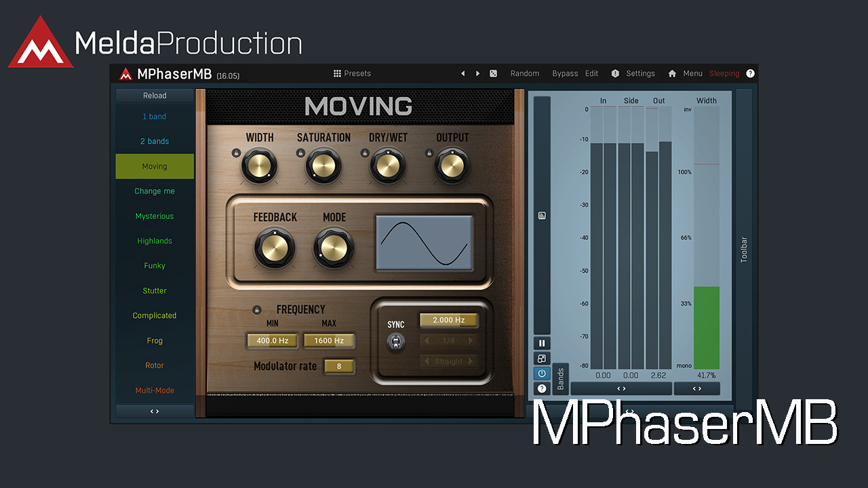Click the Dry/Wet knob
868x488 pixels.
click(x=388, y=166)
